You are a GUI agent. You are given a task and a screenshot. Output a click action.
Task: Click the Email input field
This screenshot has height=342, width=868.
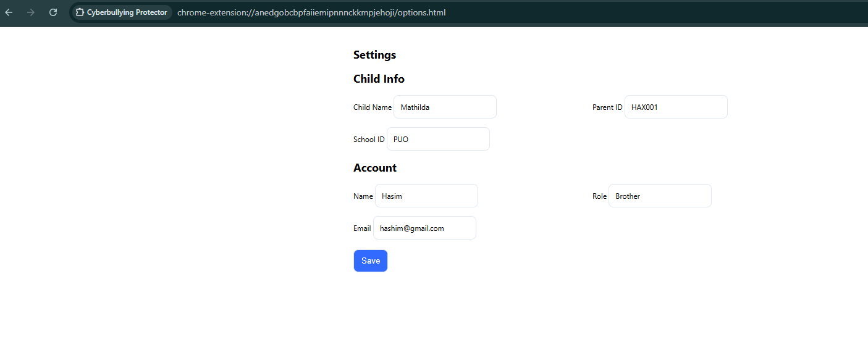pos(424,228)
